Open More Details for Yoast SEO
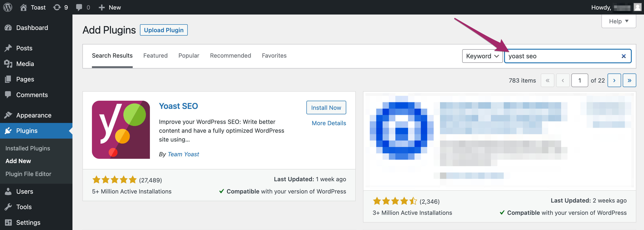The height and width of the screenshot is (230, 644). pos(329,123)
